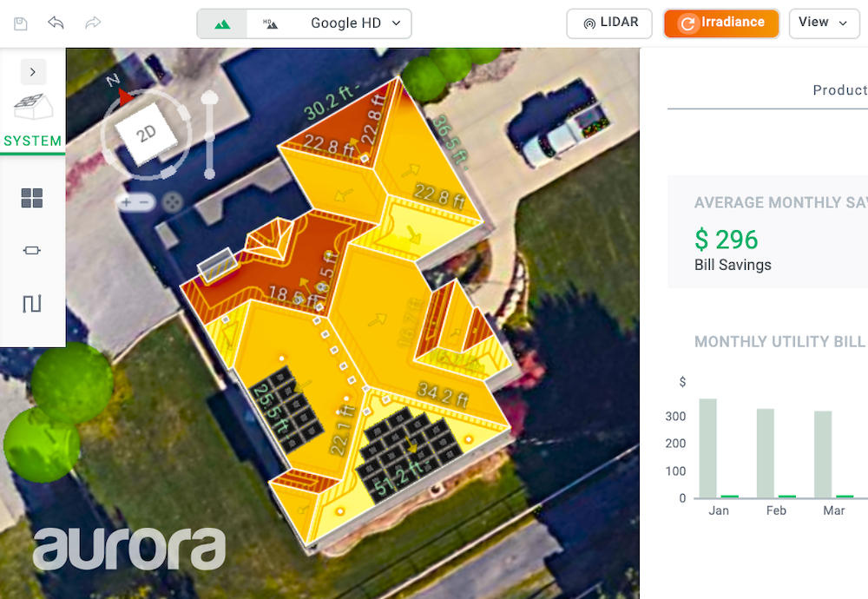868x599 pixels.
Task: Select the HD imagery icon
Action: 270,23
